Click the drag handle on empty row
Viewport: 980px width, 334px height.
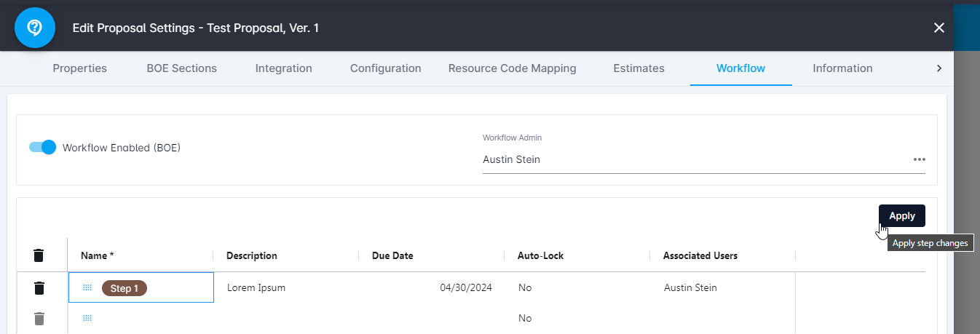click(x=87, y=318)
